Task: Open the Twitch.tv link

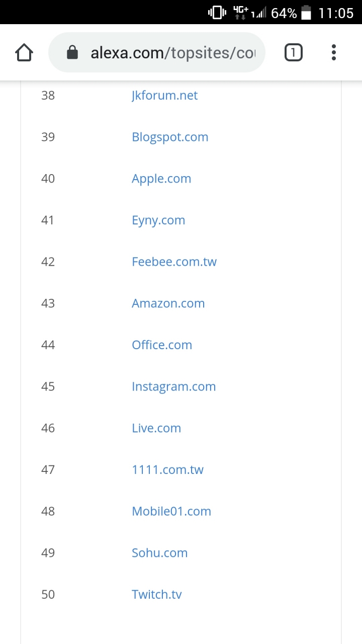Action: (x=157, y=595)
